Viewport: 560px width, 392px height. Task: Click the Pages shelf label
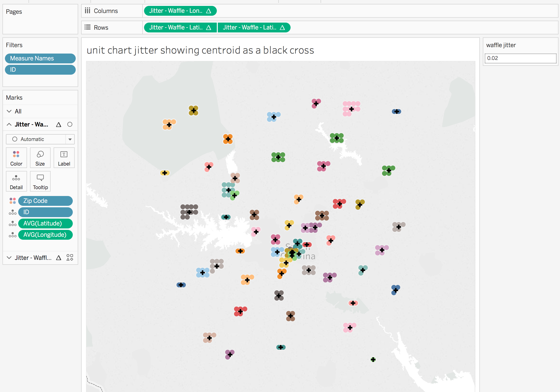[x=14, y=12]
